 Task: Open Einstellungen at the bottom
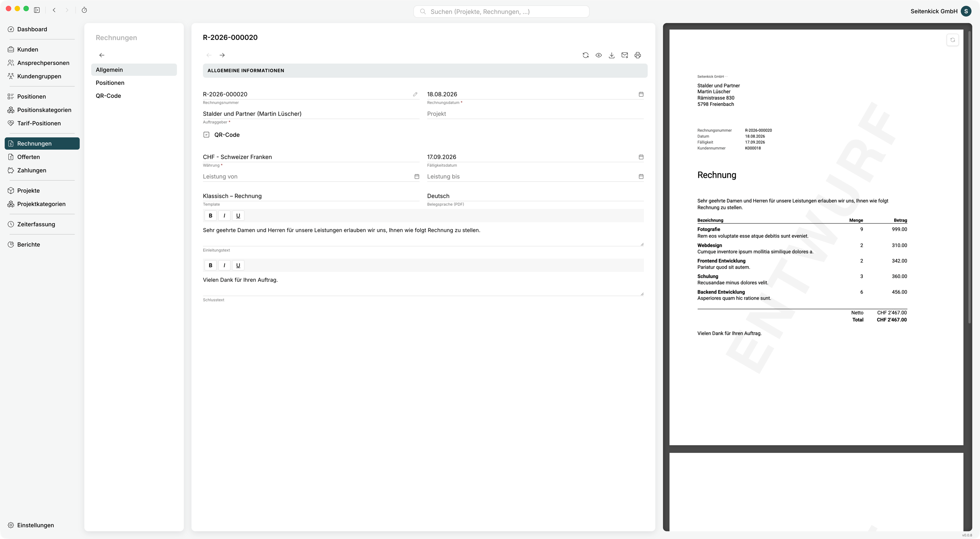[42, 525]
